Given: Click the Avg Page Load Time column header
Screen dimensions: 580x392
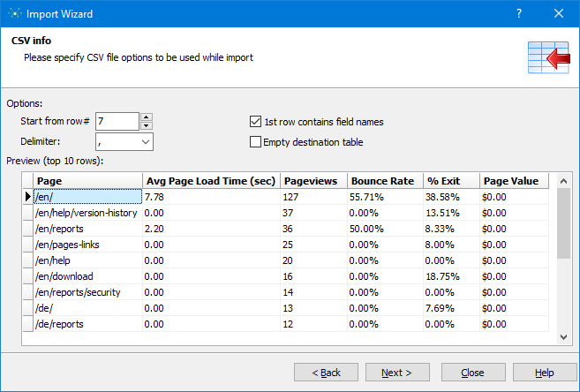Looking at the screenshot, I should point(210,181).
